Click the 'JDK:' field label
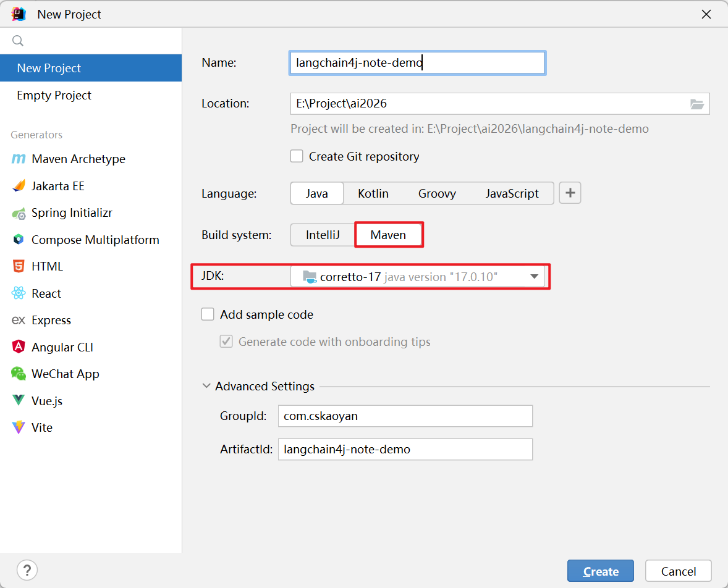 213,275
